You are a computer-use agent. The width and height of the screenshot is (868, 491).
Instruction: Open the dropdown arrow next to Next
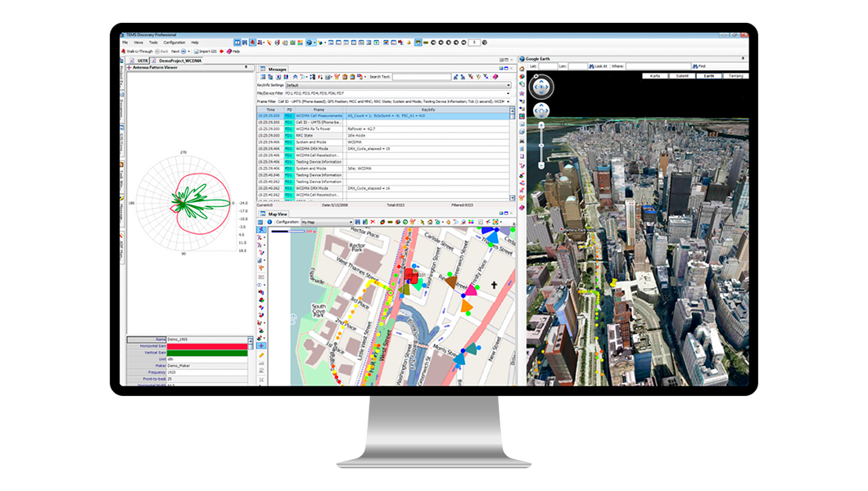pos(189,52)
